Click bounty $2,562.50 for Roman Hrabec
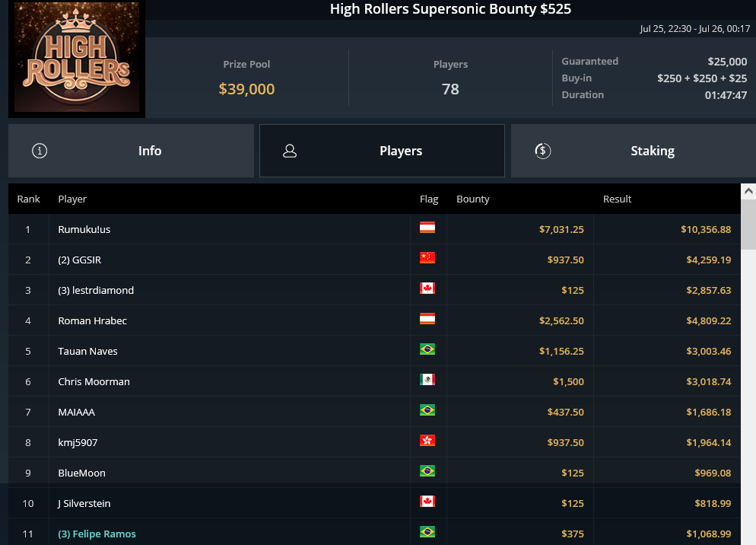 561,320
